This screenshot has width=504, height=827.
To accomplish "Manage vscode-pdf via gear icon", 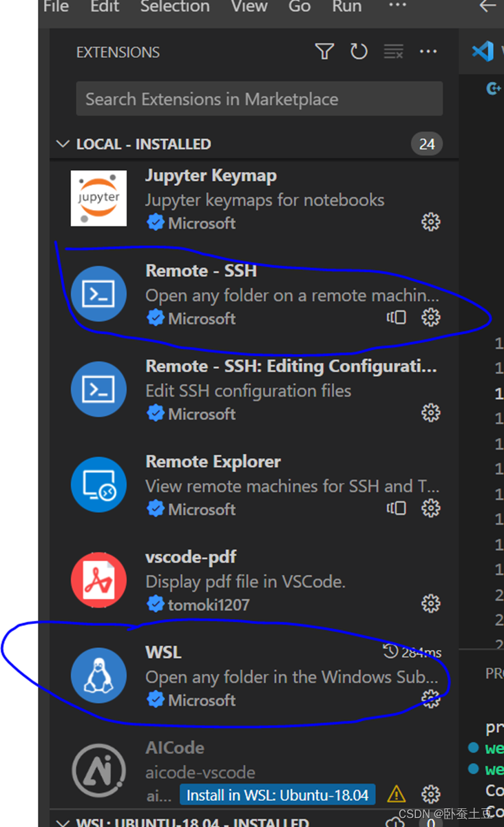I will coord(431,604).
